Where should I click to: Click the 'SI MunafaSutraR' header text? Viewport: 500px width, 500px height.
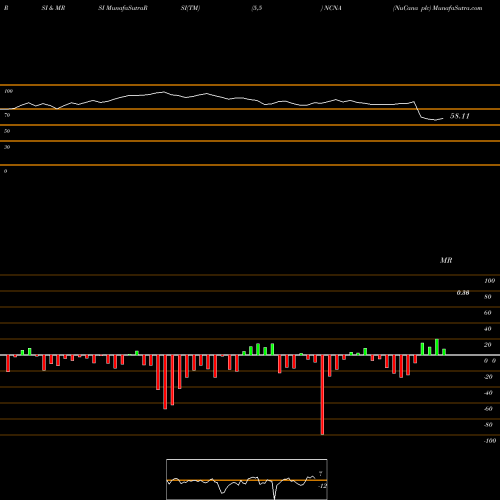123,8
